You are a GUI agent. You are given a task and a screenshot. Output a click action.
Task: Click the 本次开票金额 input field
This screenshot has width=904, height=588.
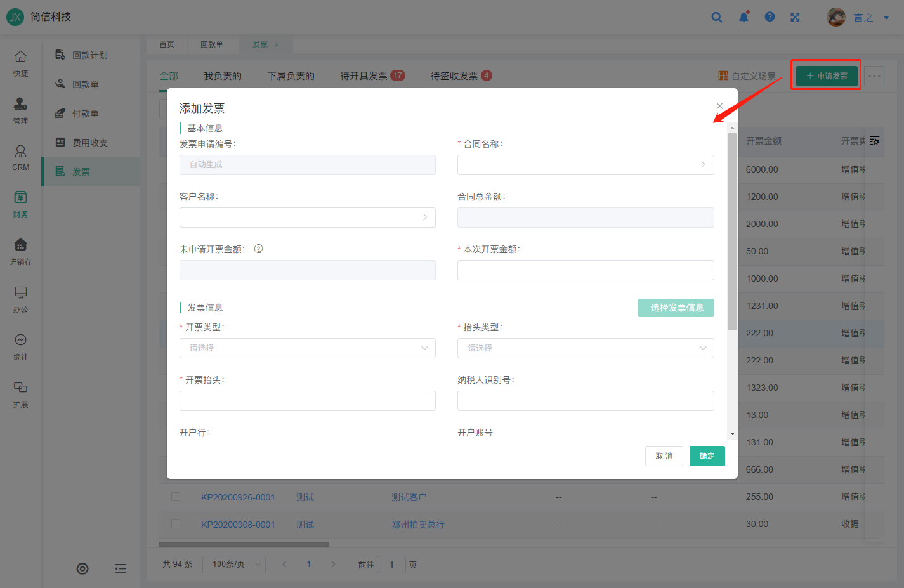[x=586, y=270]
